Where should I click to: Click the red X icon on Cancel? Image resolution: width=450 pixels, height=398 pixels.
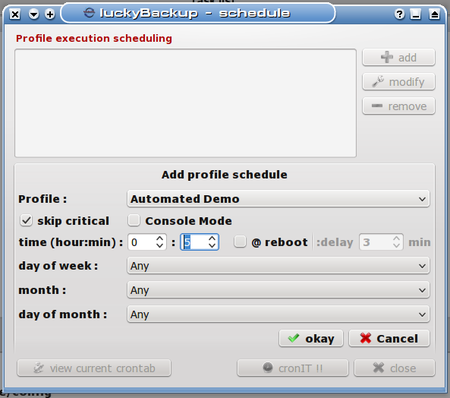tap(366, 338)
